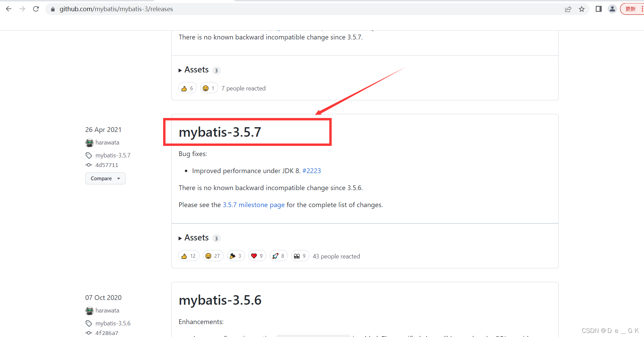Open the browser profile menu
This screenshot has height=337, width=644.
coord(612,9)
